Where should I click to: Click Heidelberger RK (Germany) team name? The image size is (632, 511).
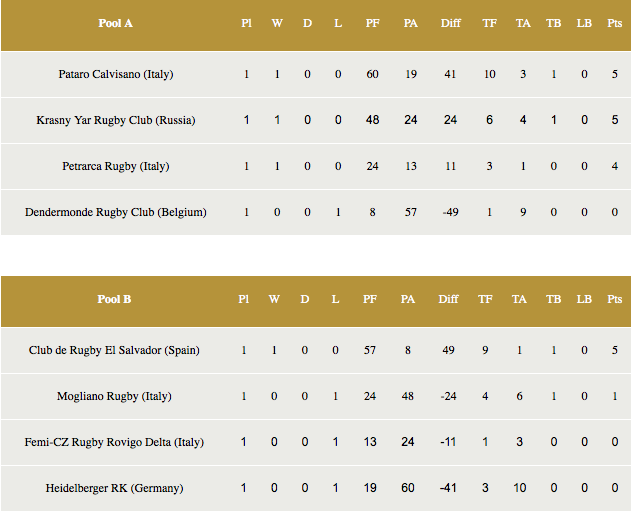coord(115,488)
